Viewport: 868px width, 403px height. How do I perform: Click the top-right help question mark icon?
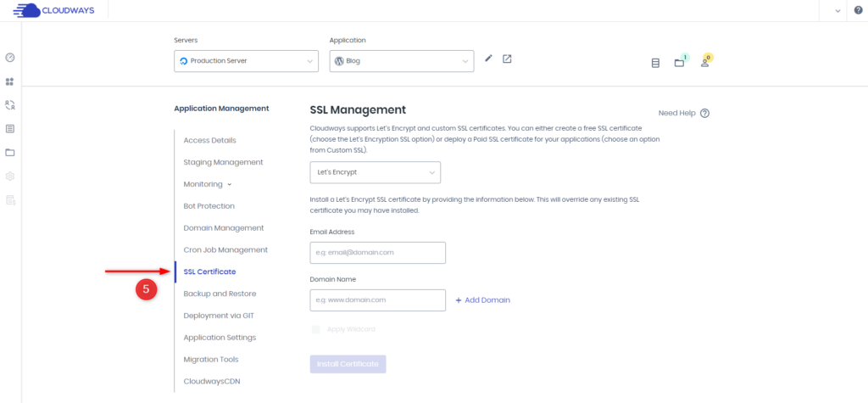click(x=858, y=10)
